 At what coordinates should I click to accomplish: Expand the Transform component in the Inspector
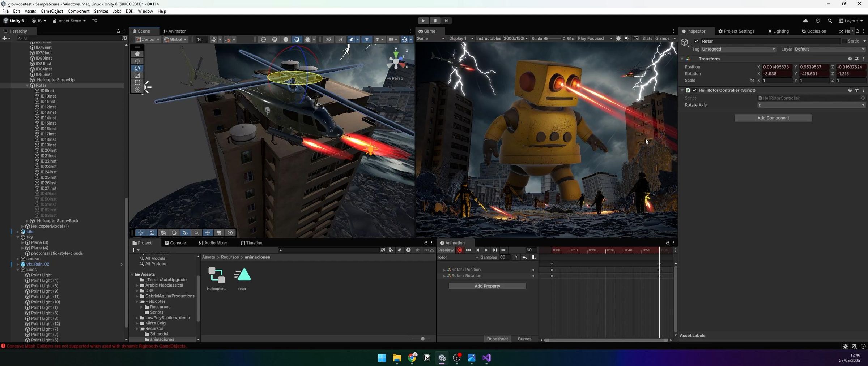point(682,59)
